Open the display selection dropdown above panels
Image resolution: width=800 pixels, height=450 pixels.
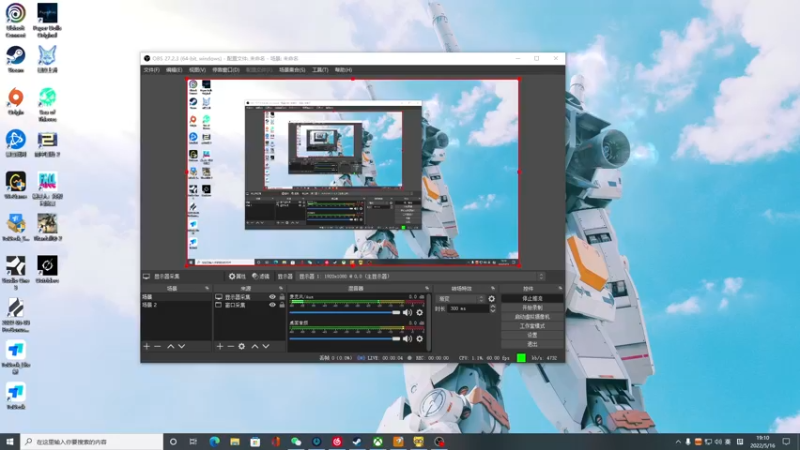(x=418, y=276)
